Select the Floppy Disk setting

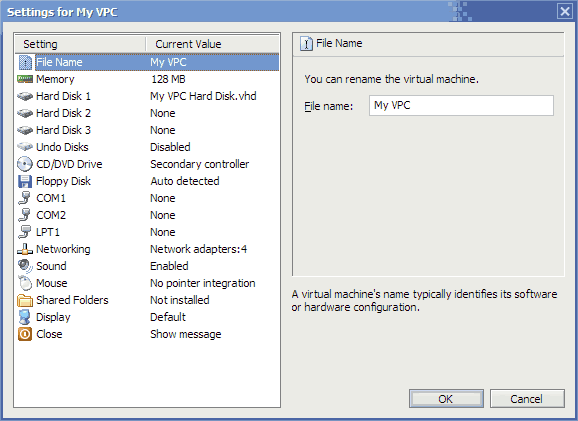tap(63, 181)
